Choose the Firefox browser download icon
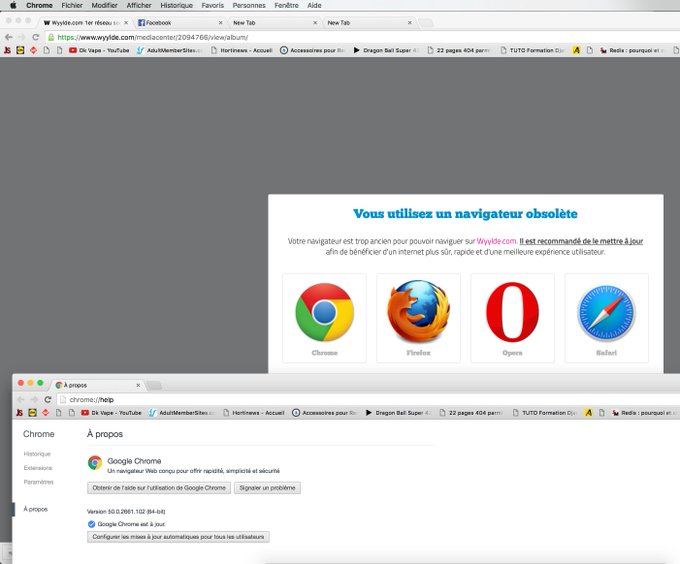This screenshot has width=680, height=564. 418,318
